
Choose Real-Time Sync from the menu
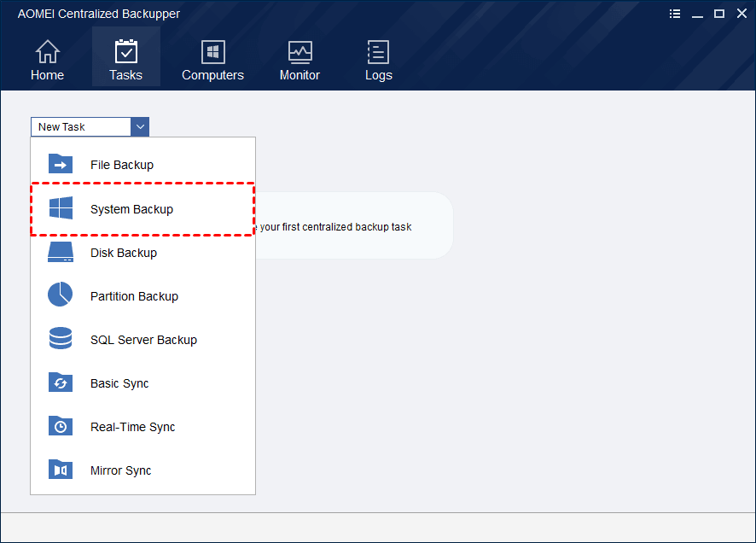(142, 427)
